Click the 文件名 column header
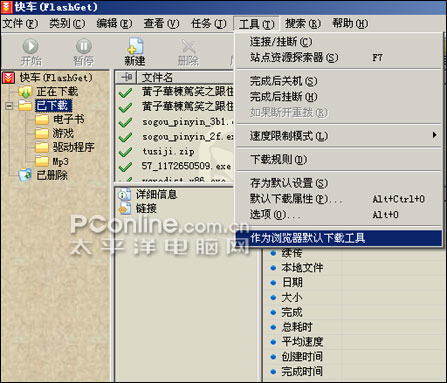This screenshot has width=447, height=383. [x=185, y=77]
